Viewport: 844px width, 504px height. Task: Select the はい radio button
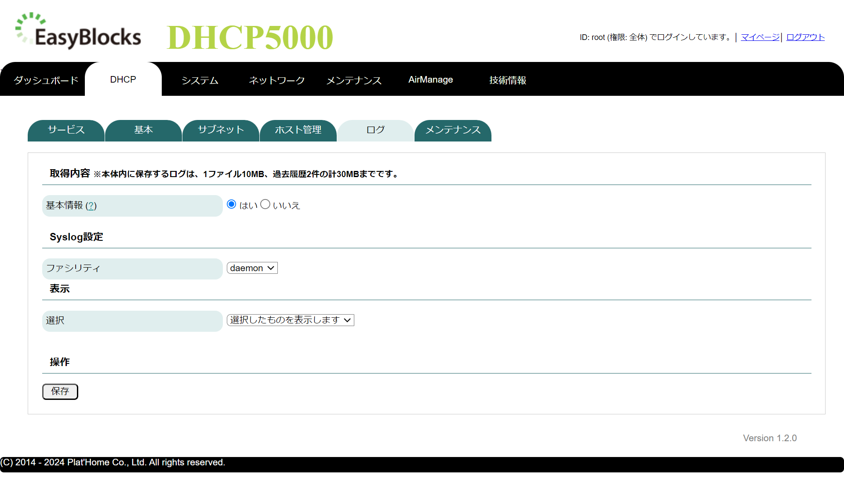tap(232, 204)
